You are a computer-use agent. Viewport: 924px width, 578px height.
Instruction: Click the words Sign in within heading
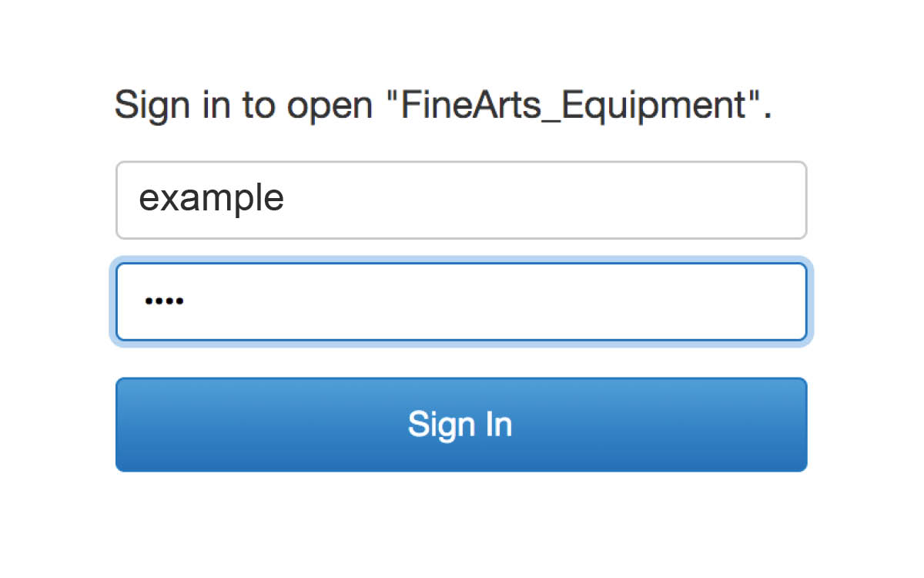point(172,106)
